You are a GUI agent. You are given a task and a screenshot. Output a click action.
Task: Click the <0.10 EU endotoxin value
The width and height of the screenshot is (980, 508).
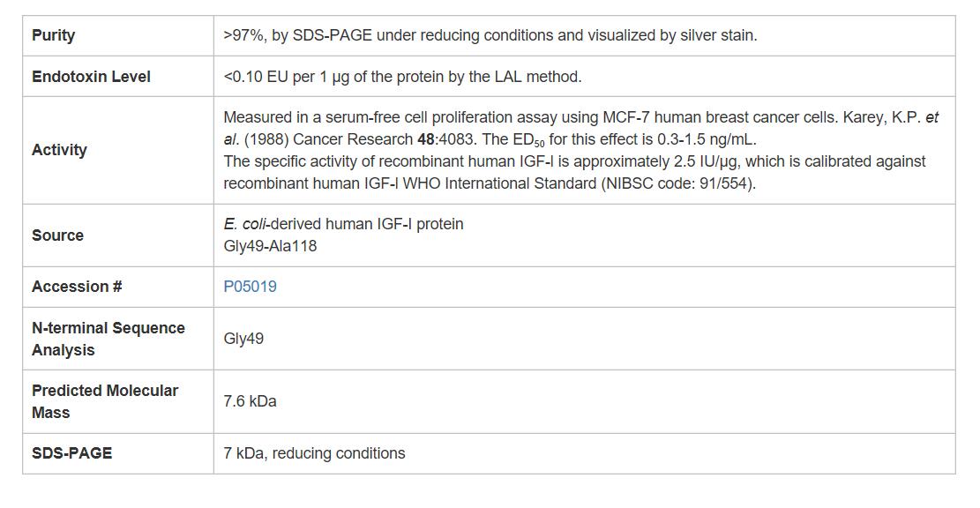(402, 77)
